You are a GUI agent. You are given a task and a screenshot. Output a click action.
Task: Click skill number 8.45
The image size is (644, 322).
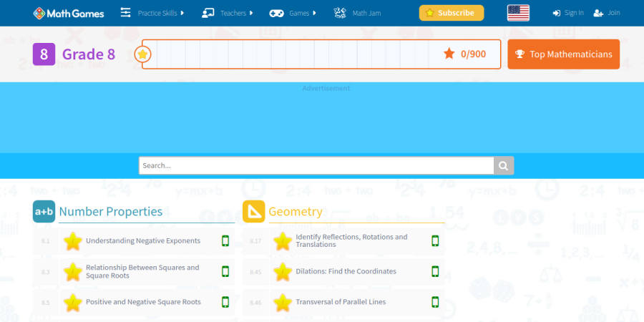(255, 272)
